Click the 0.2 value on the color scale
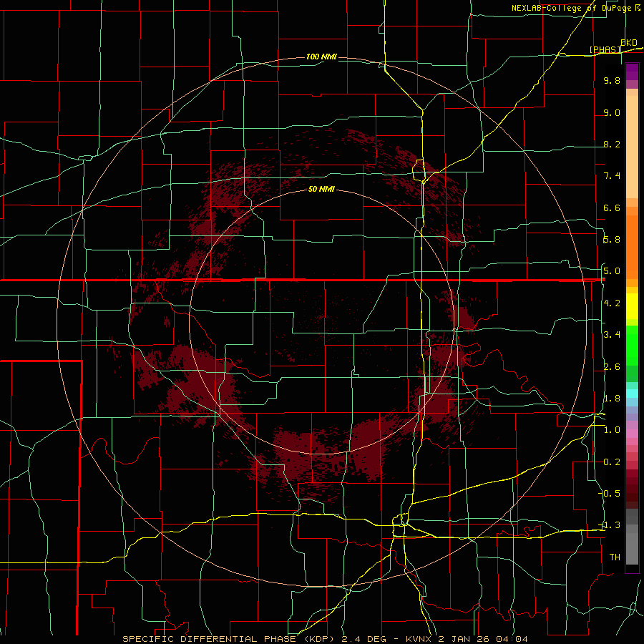Image resolution: width=644 pixels, height=644 pixels. pos(612,462)
